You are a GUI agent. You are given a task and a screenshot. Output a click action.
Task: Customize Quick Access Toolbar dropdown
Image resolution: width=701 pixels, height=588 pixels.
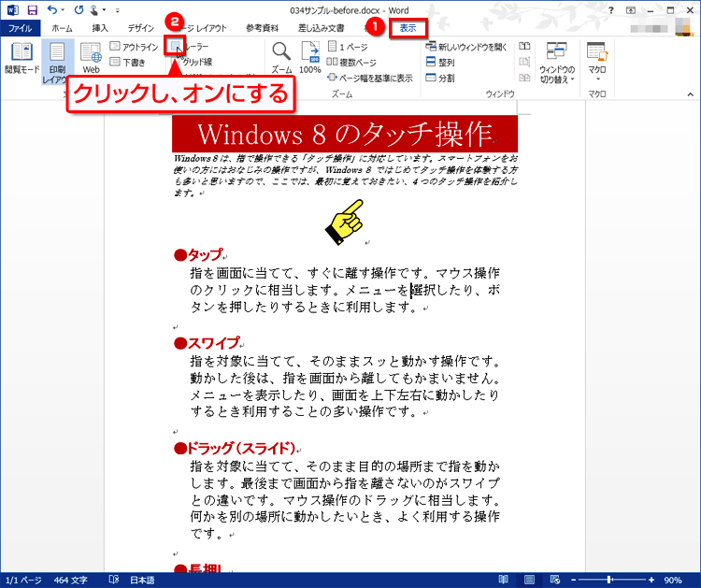point(117,10)
